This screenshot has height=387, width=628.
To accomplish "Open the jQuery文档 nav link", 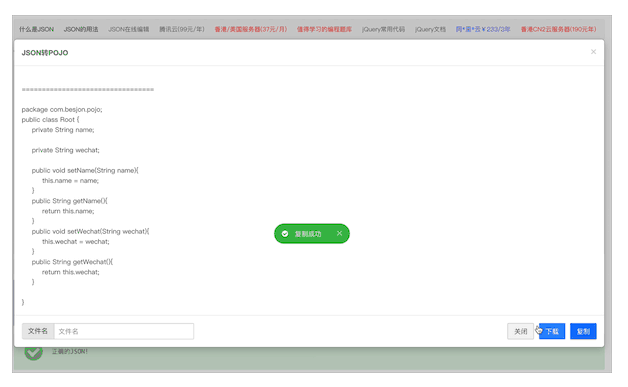I will click(430, 29).
